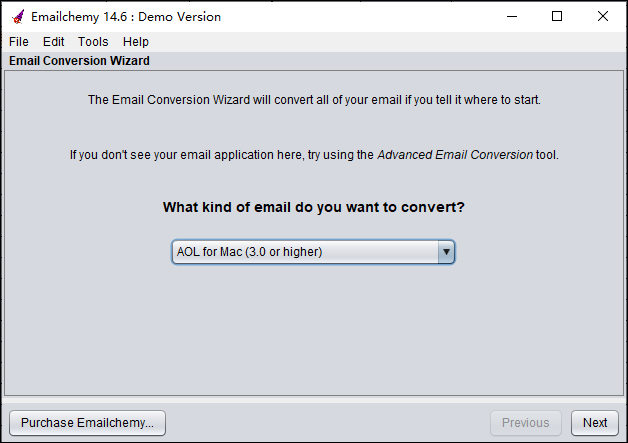
Task: Open the File menu
Action: pyautogui.click(x=19, y=42)
